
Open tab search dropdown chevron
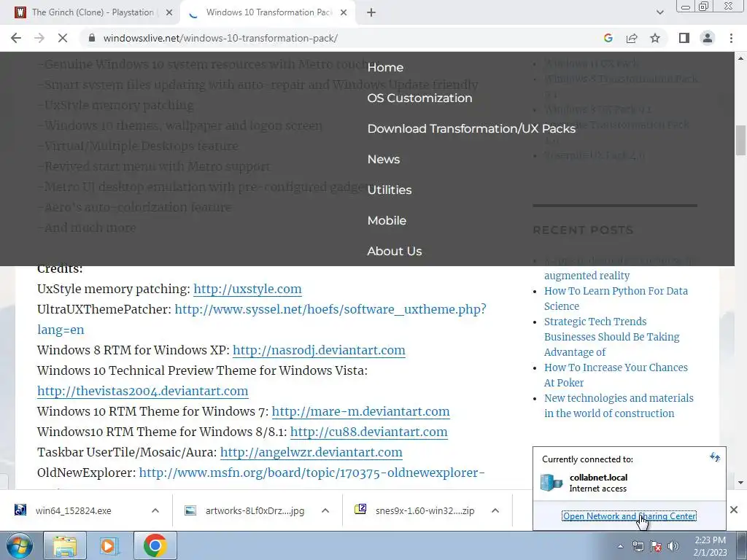coord(659,13)
